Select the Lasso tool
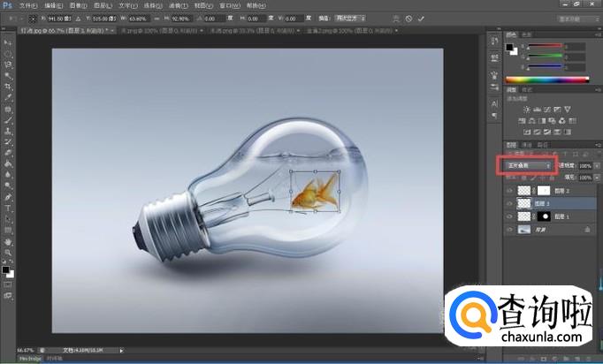This screenshot has height=364, width=603. tap(8, 64)
